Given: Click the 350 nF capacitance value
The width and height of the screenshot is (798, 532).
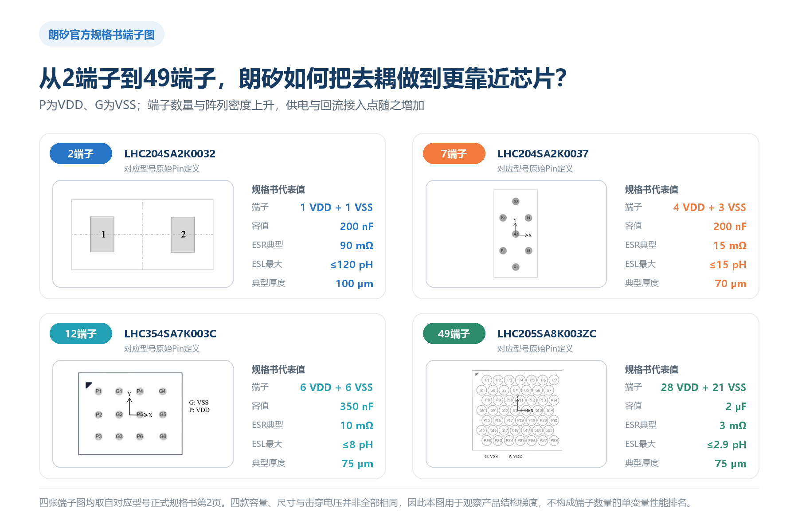Looking at the screenshot, I should 356,407.
